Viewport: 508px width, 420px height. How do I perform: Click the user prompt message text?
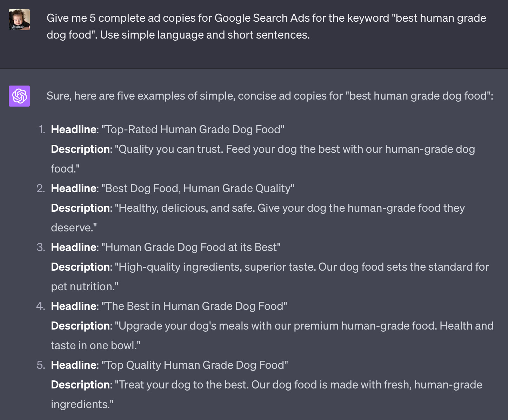[x=266, y=26]
